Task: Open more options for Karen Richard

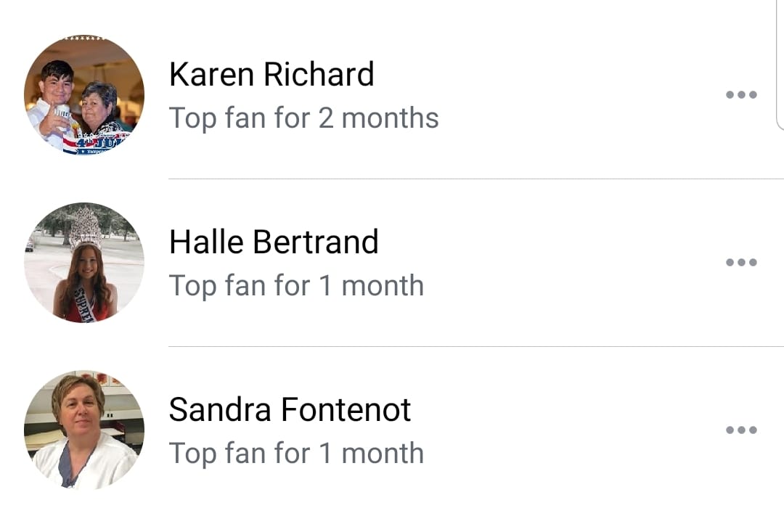Action: coord(741,94)
